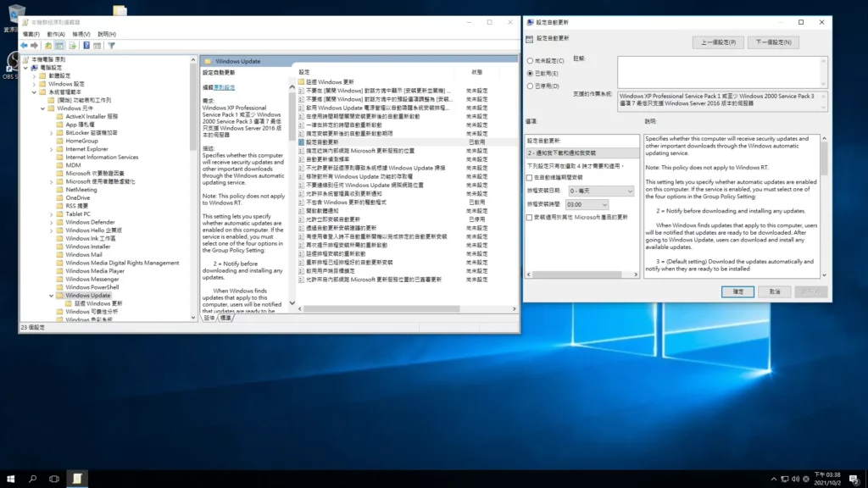The width and height of the screenshot is (868, 488).
Task: Click the HomeGroup folder icon in the tree
Action: tap(60, 141)
